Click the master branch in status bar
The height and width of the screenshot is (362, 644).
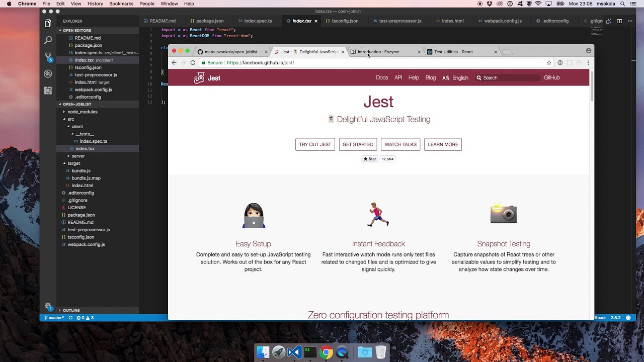pyautogui.click(x=54, y=318)
